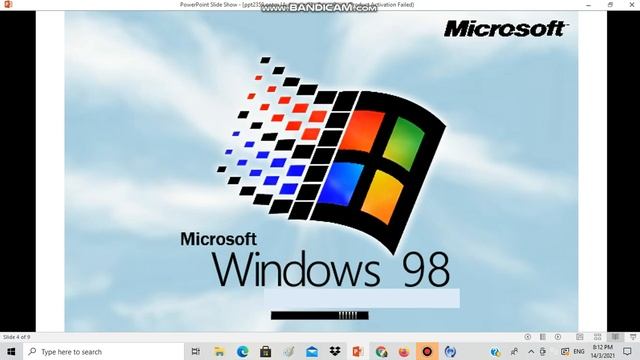Open Google Chrome from the taskbar
640x360 pixels.
381,351
